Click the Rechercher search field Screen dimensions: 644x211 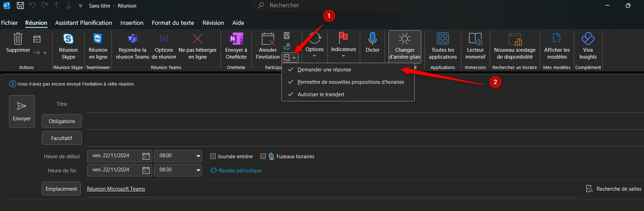click(331, 6)
